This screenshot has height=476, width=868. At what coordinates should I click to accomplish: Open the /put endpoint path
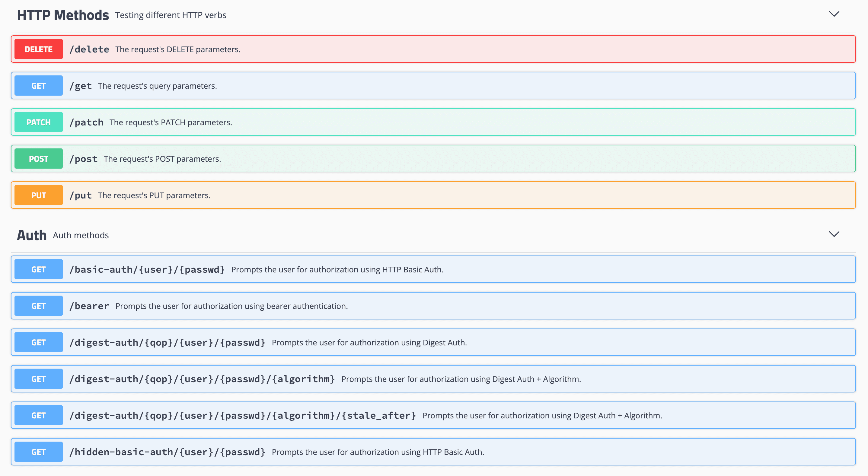[x=81, y=195]
